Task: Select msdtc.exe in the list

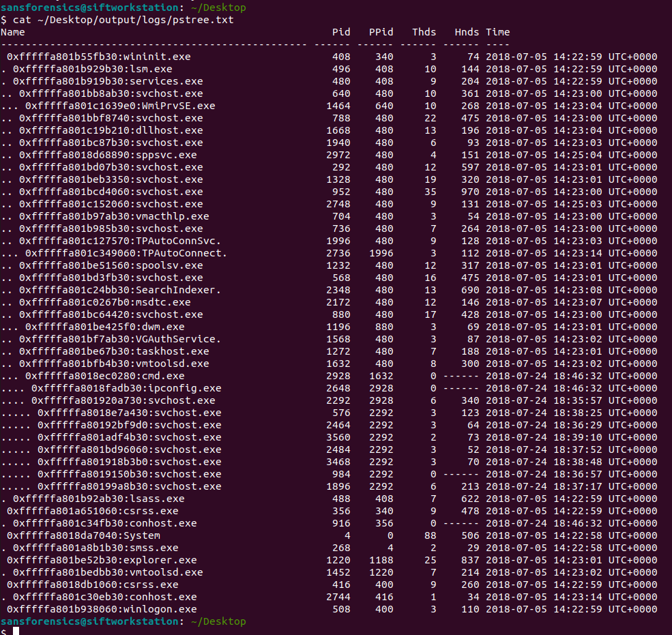Action: 105,303
